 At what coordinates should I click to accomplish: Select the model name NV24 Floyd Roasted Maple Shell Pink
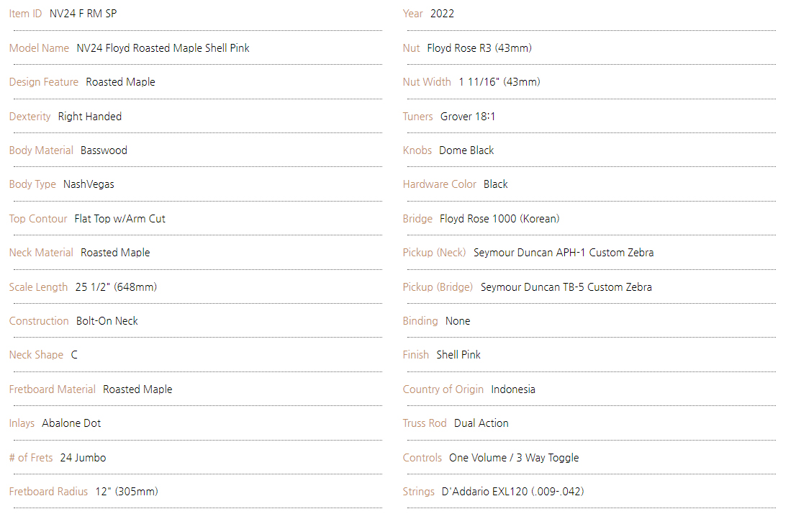(x=163, y=48)
